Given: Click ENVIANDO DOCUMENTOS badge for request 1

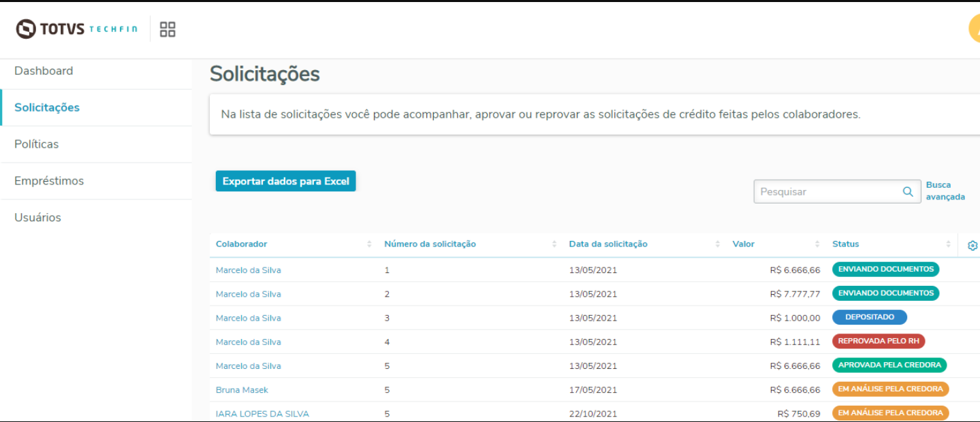Looking at the screenshot, I should click(x=885, y=270).
